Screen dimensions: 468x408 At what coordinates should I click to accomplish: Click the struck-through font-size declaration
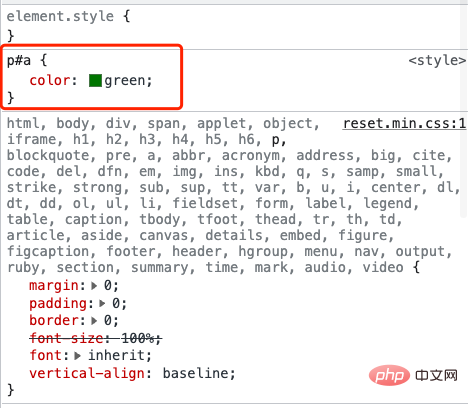[x=96, y=338]
